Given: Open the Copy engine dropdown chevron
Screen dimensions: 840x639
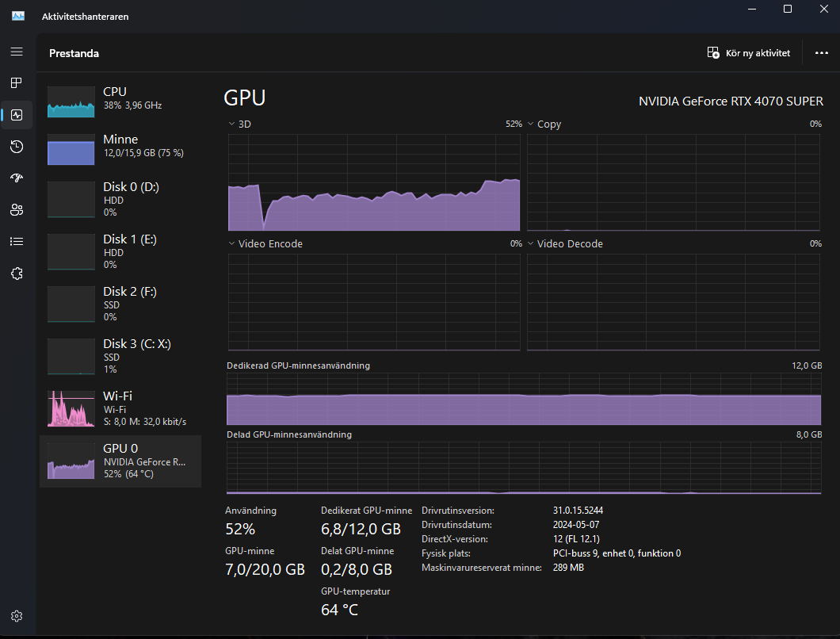Looking at the screenshot, I should tap(530, 124).
